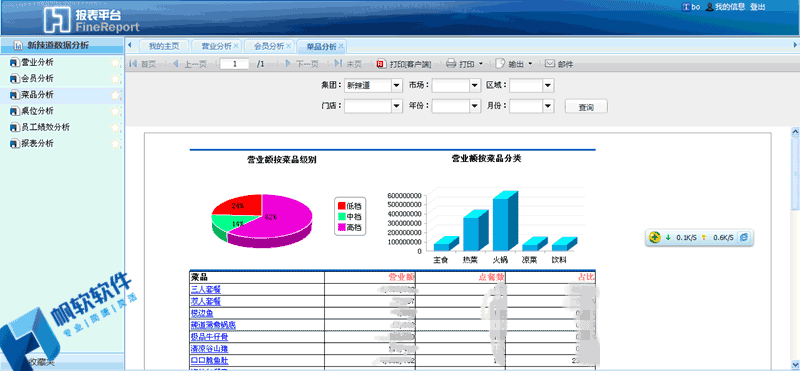Go to first page arrow icon

pos(133,64)
